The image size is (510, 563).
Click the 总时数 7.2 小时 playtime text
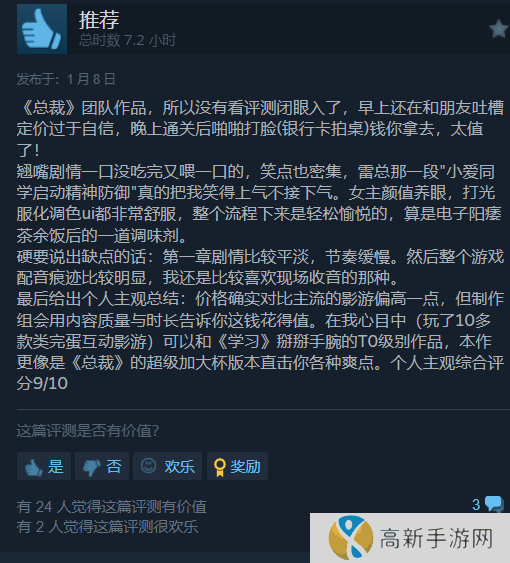click(x=128, y=40)
